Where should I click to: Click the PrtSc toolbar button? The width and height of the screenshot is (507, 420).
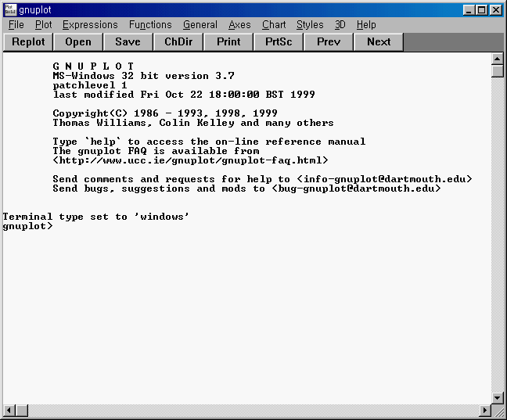point(279,42)
